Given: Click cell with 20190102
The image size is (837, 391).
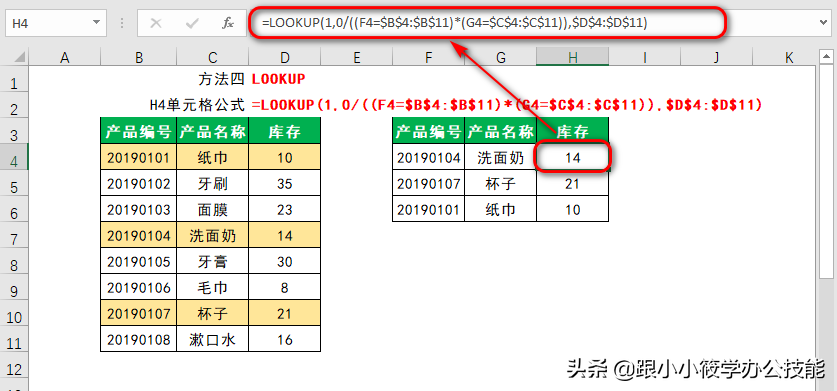Looking at the screenshot, I should coord(139,183).
